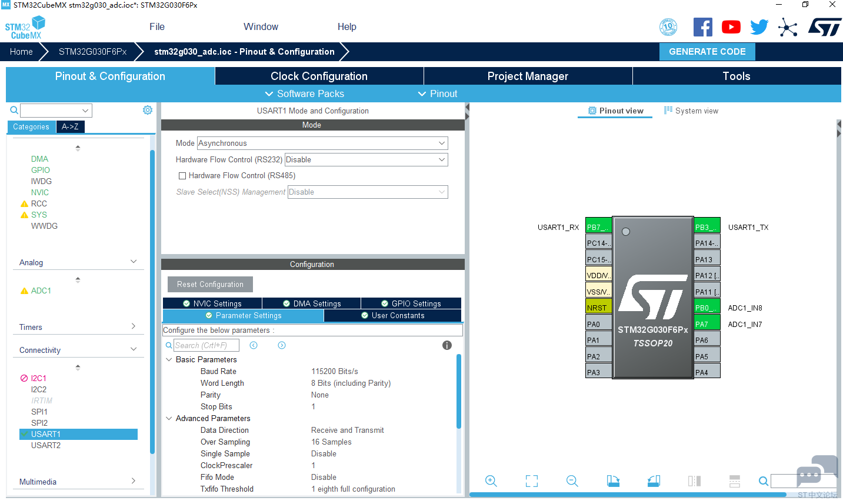Open the DMA Settings tab
The image size is (843, 504).
tap(312, 303)
